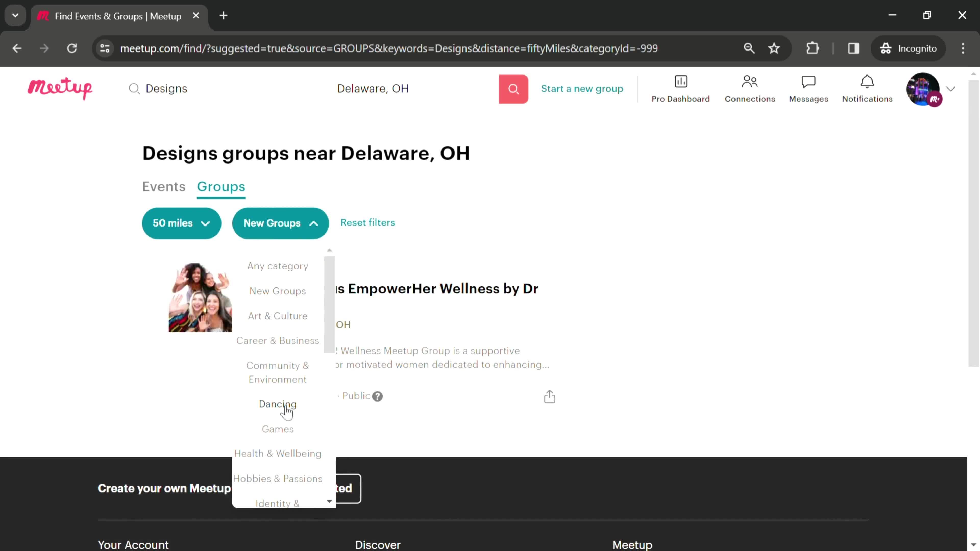Open the EmpowerHer Wellness group title
Screen dimensions: 980x551
(437, 289)
